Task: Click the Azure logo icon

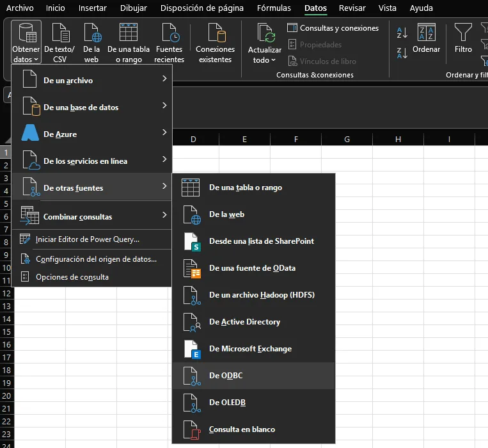Action: coord(30,133)
